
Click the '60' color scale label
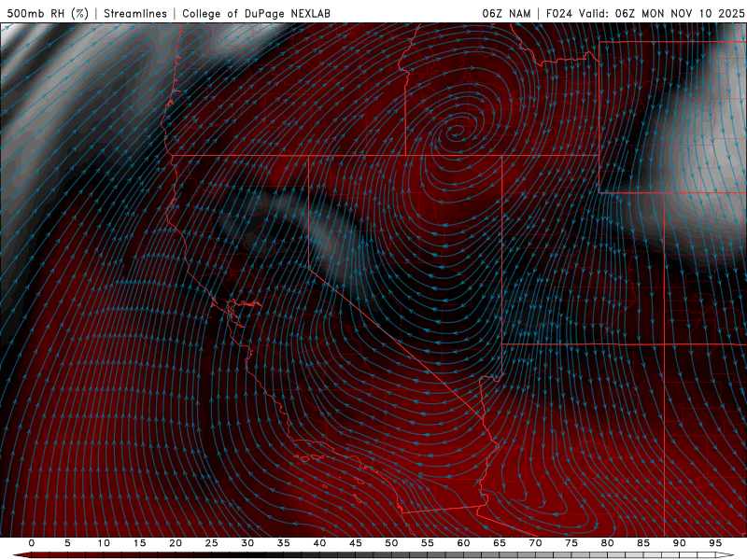(x=463, y=543)
